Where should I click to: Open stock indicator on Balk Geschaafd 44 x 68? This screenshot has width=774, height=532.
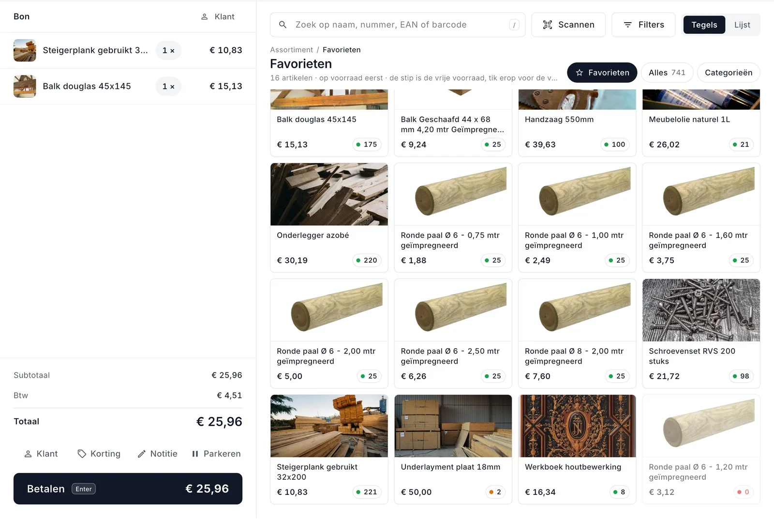[x=493, y=144]
